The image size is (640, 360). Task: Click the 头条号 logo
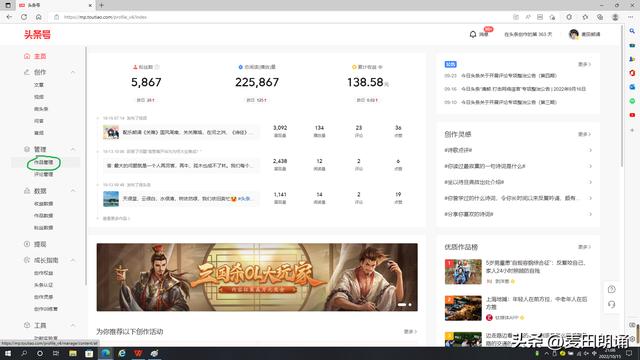click(37, 35)
